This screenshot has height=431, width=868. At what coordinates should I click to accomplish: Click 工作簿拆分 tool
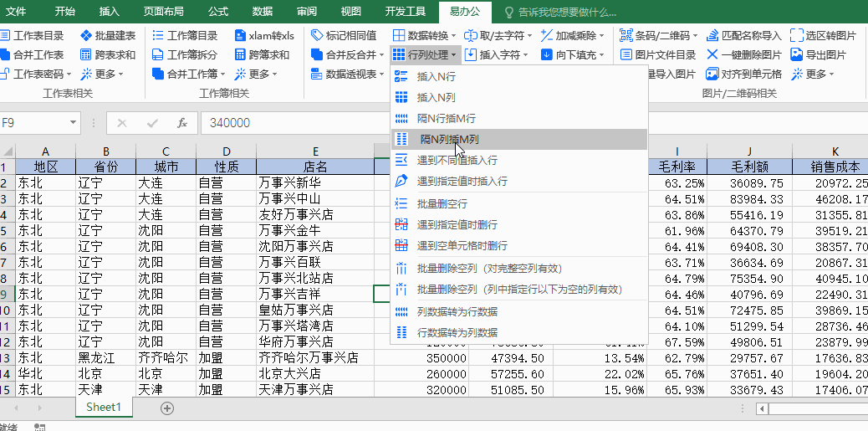click(x=185, y=55)
